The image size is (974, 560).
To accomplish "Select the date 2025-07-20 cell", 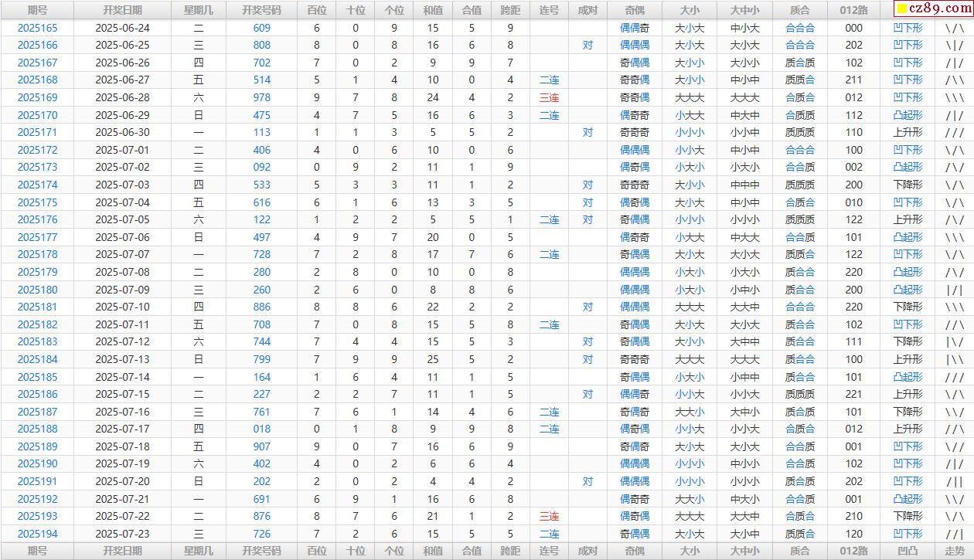I will tap(122, 481).
